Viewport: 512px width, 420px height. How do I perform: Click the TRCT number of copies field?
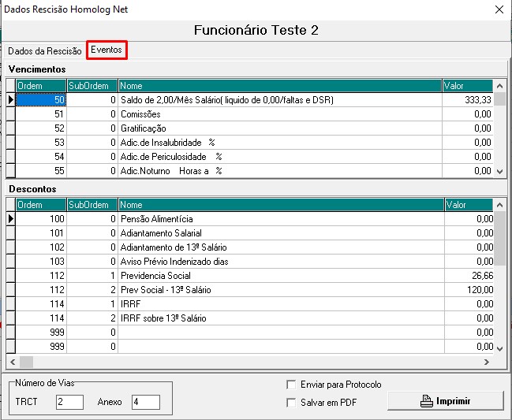(69, 402)
